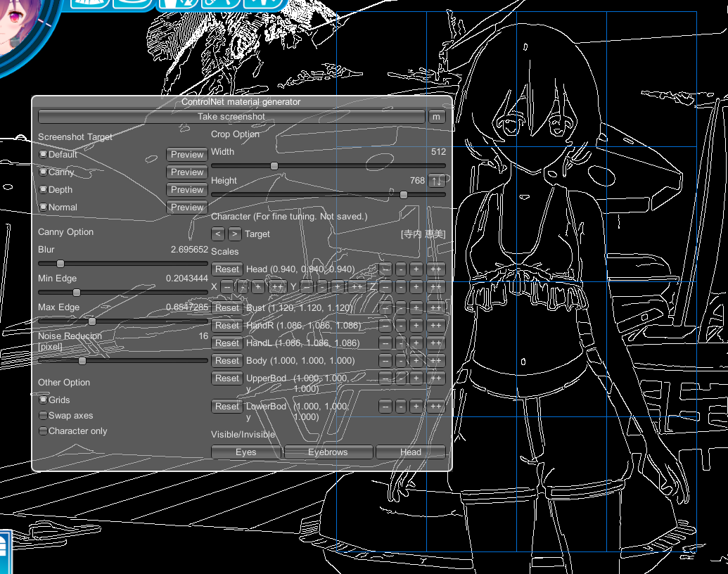
Task: Reset the HandR scale
Action: 227,326
